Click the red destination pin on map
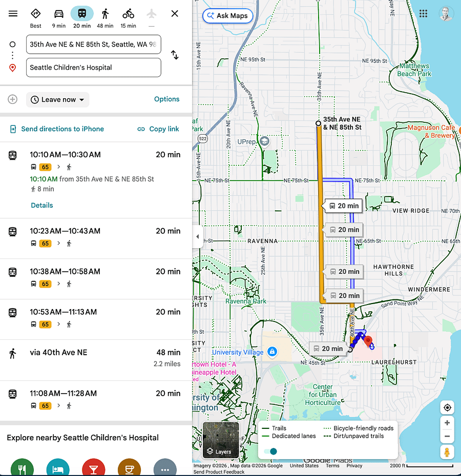This screenshot has height=476, width=461. 368,341
